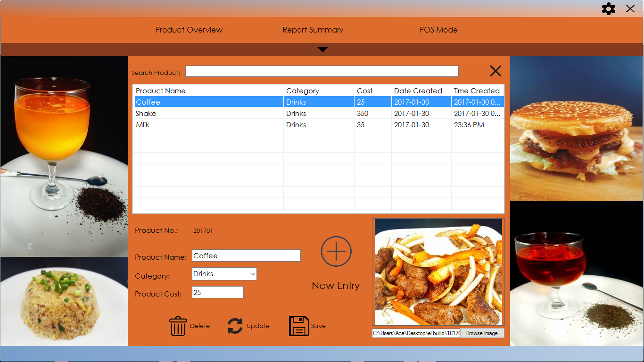
Task: Click the Product Name text field
Action: pos(246,255)
